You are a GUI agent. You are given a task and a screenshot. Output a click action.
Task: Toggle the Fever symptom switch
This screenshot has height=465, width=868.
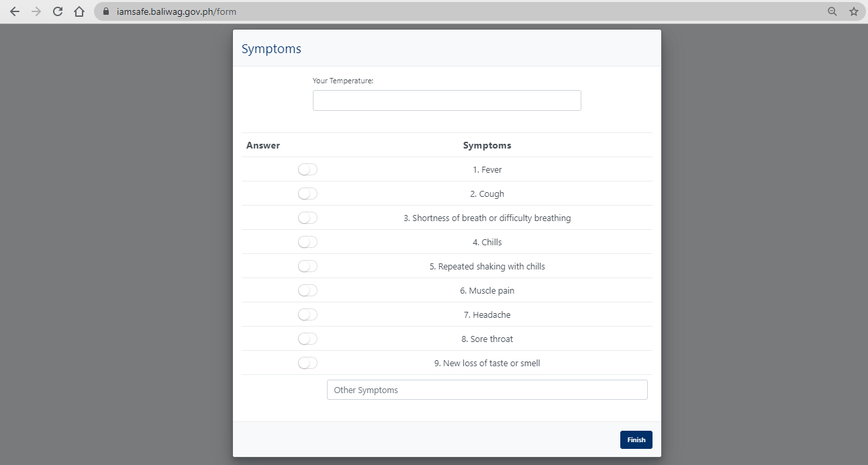(x=307, y=169)
